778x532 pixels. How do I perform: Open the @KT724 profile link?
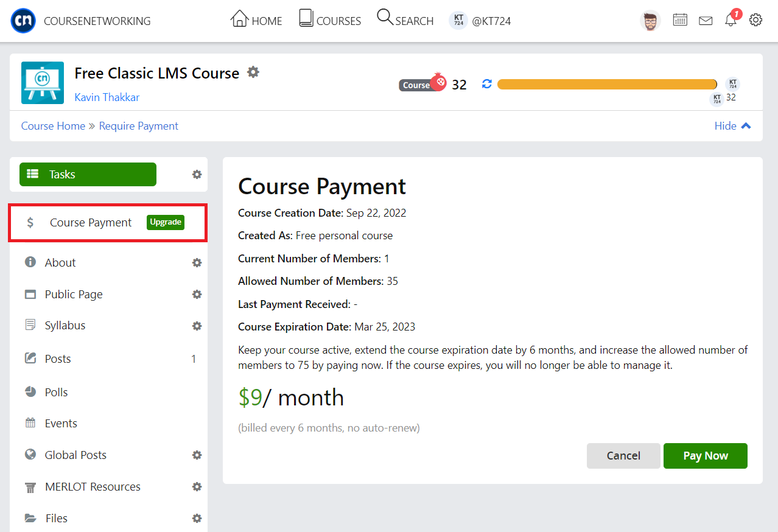coord(480,21)
